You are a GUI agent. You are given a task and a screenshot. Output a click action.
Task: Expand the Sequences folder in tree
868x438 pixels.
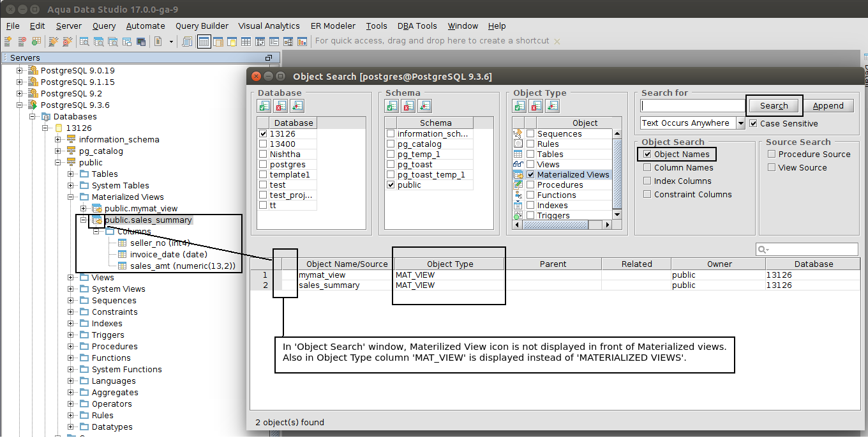(x=70, y=301)
